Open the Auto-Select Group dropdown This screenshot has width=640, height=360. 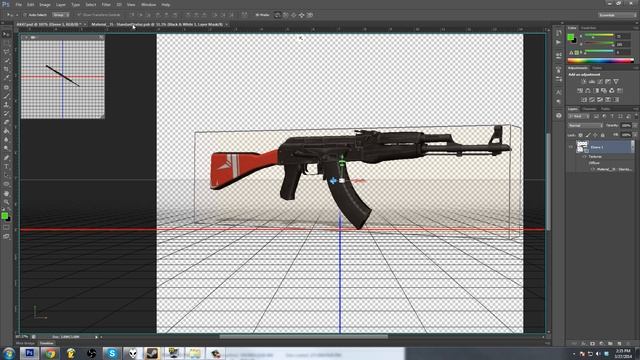pyautogui.click(x=61, y=15)
